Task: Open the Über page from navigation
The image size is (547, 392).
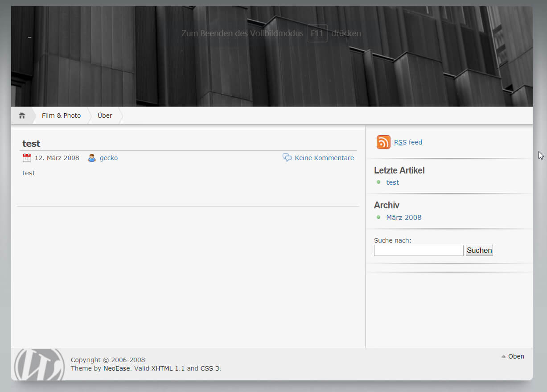Action: pos(105,116)
